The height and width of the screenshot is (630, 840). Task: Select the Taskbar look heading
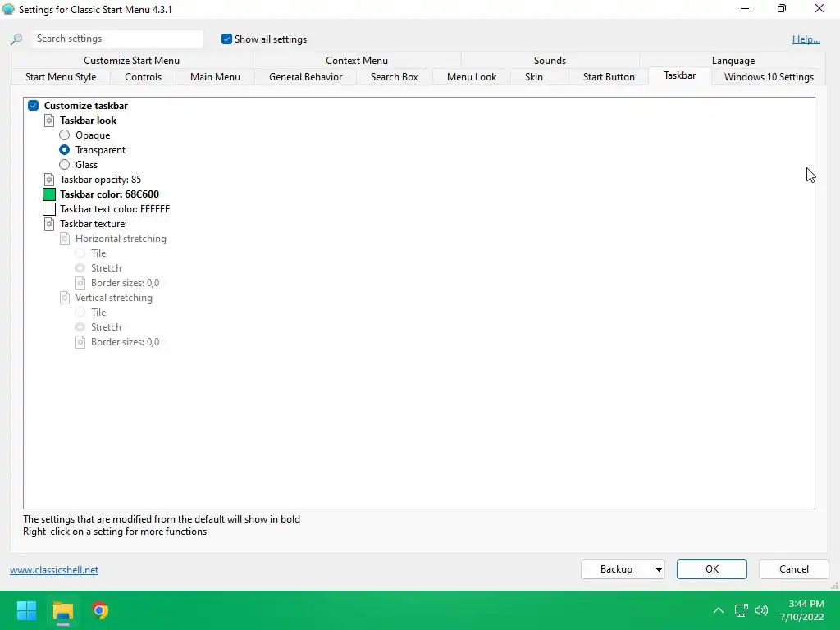(x=88, y=121)
